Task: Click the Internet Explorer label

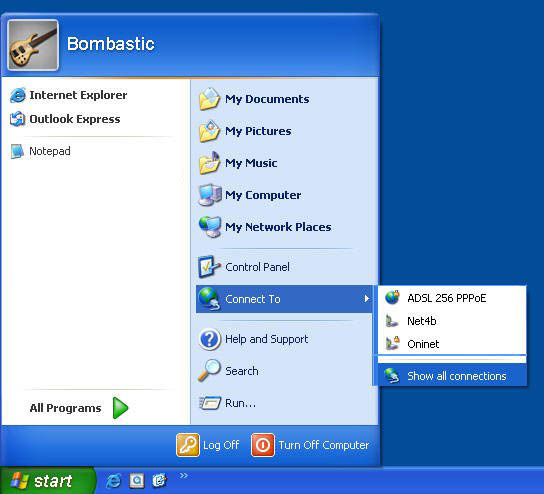Action: (78, 95)
